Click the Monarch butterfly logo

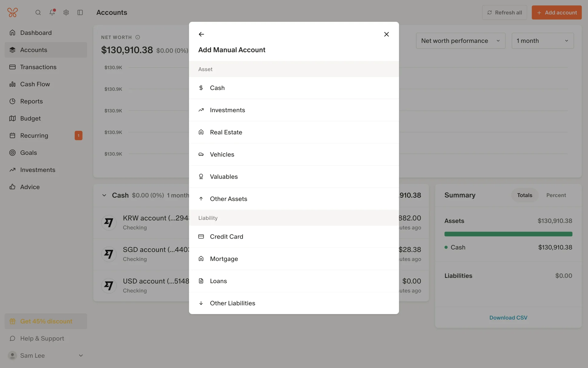point(13,13)
